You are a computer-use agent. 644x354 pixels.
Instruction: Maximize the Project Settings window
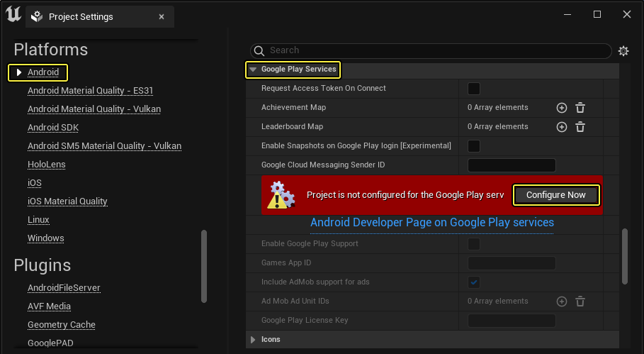[597, 14]
